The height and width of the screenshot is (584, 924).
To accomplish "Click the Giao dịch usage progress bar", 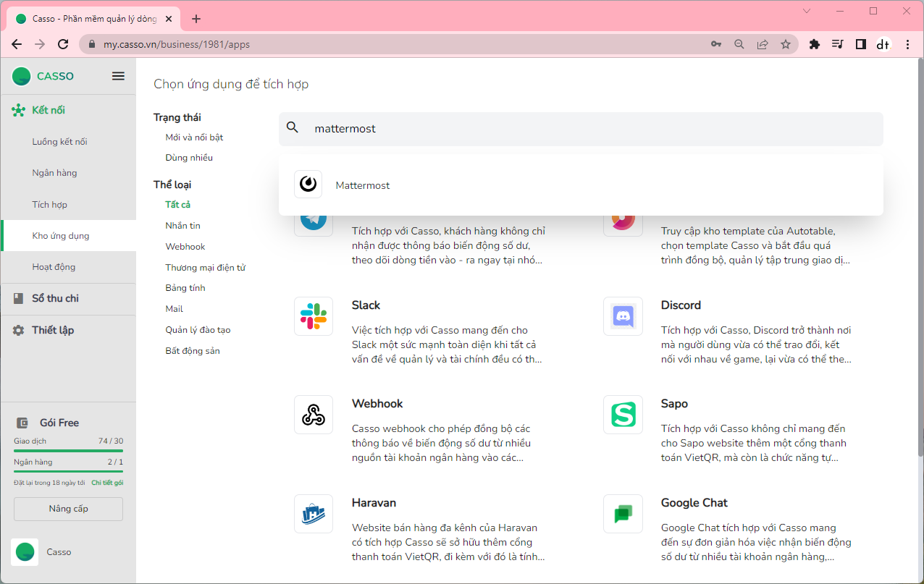I will pos(68,451).
